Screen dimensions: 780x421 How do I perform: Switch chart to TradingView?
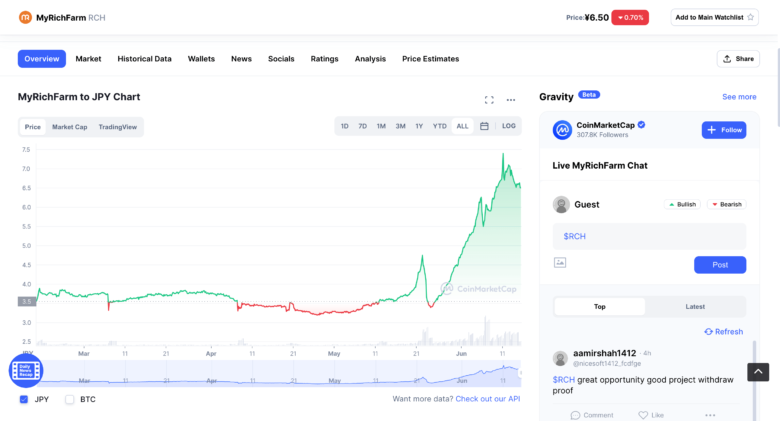coord(117,127)
